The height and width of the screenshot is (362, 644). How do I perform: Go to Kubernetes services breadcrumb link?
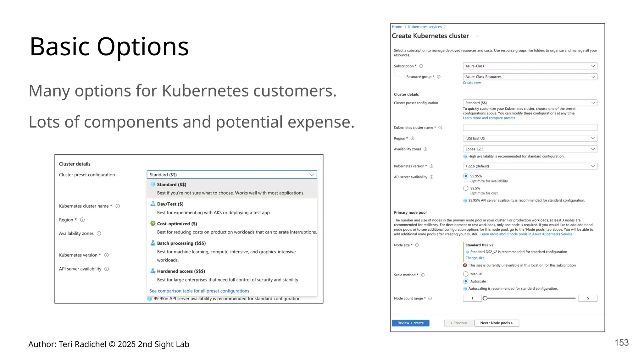click(x=425, y=27)
